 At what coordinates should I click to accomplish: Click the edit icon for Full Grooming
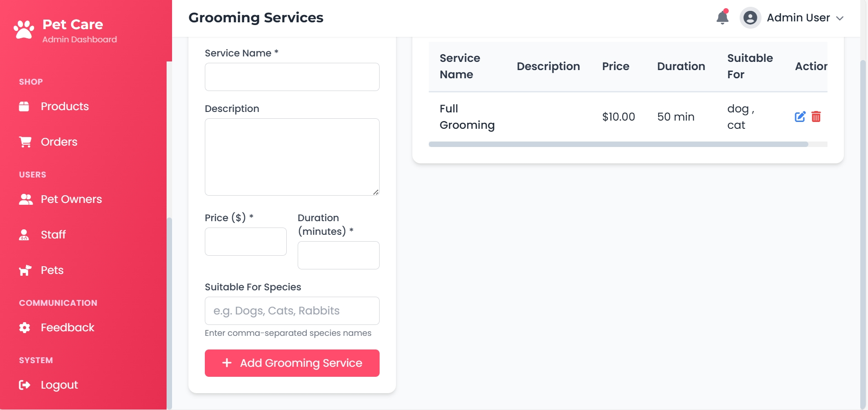pyautogui.click(x=800, y=117)
